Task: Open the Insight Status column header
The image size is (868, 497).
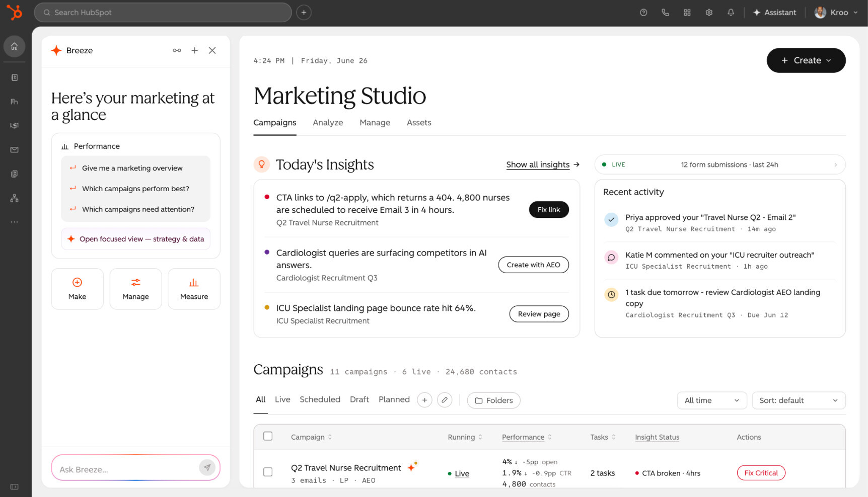Action: point(657,437)
